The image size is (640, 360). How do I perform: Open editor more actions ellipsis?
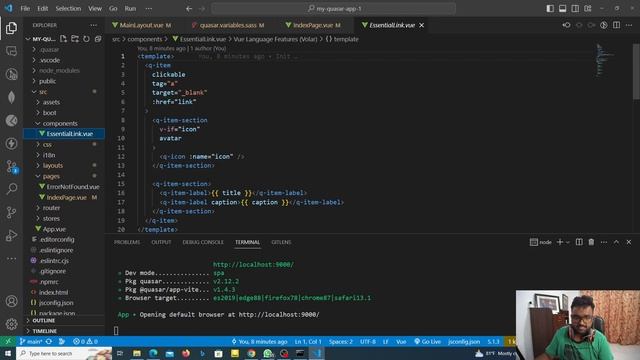[629, 25]
